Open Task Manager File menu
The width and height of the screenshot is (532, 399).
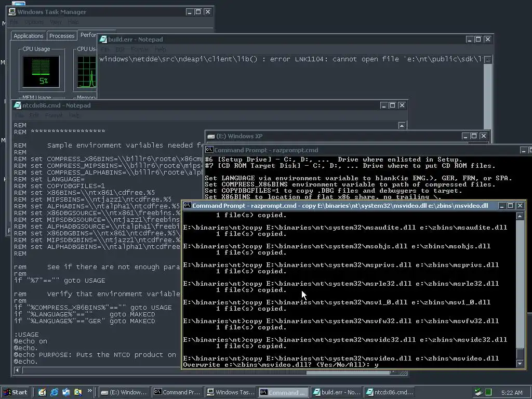pos(14,22)
